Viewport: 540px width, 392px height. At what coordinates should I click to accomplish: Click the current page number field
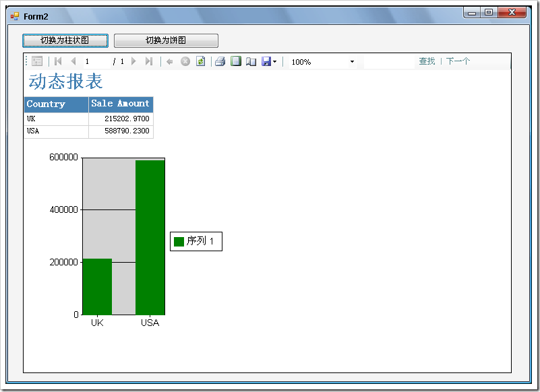click(97, 61)
